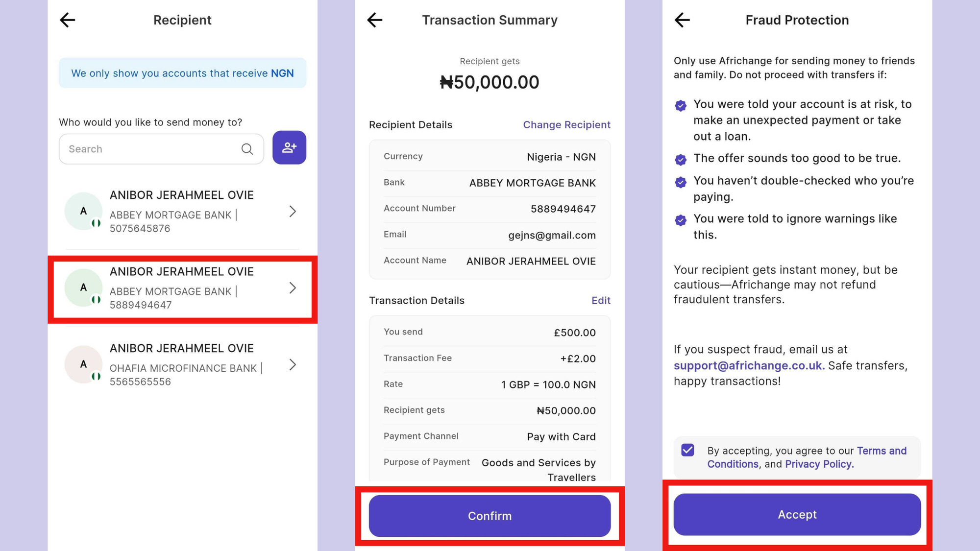Go back from Fraud Protection screen

(x=682, y=20)
